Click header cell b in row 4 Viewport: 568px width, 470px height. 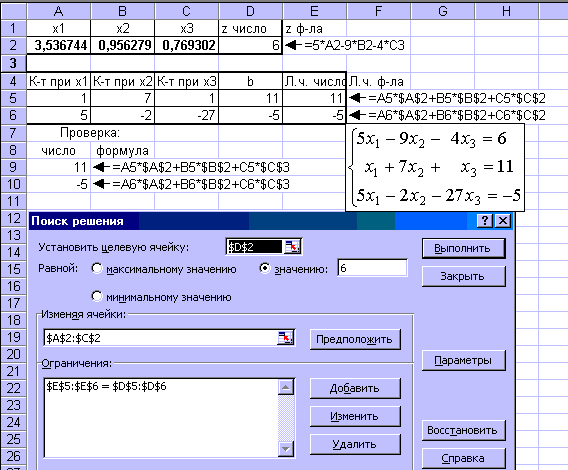pos(250,81)
